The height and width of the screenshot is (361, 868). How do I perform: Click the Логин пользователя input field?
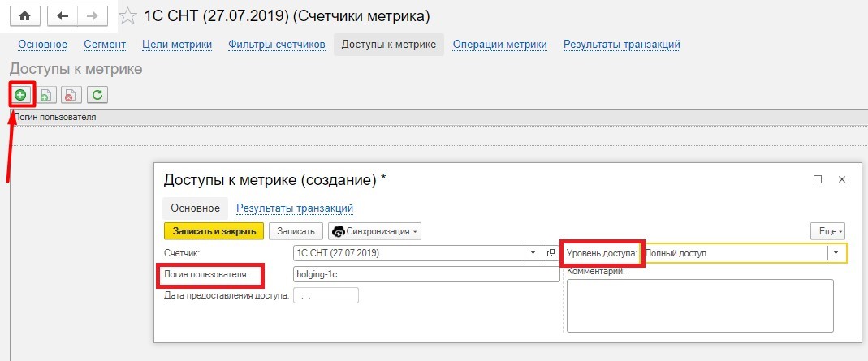point(426,274)
